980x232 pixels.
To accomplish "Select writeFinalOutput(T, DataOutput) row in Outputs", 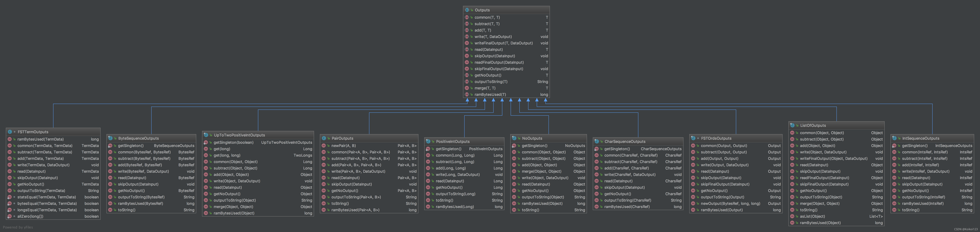I will pos(503,43).
